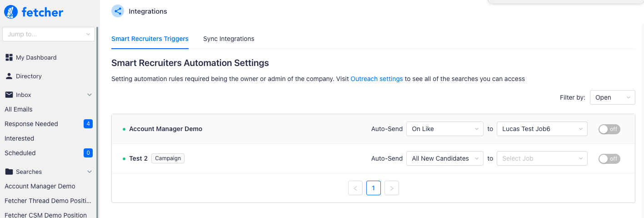
Task: Select page 1 in pagination
Action: click(x=374, y=188)
